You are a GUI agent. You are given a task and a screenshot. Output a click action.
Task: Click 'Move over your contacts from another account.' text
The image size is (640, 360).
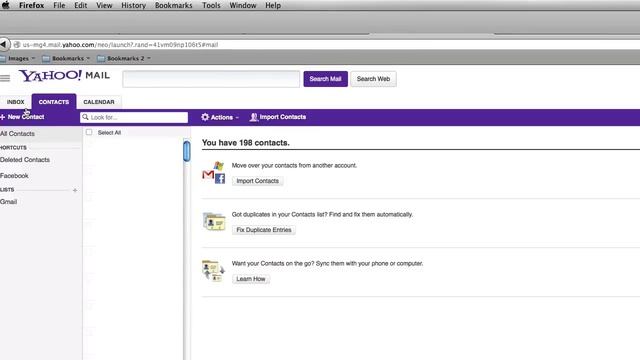tap(294, 165)
